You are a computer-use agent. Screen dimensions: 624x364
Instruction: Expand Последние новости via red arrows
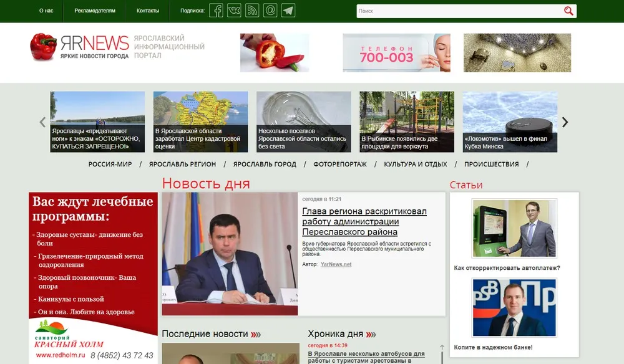click(256, 335)
